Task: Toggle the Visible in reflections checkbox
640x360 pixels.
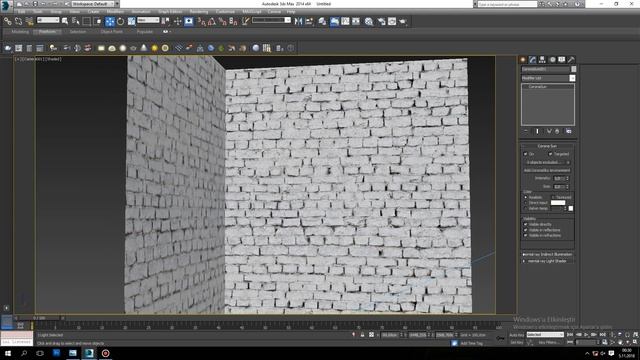Action: (526, 230)
